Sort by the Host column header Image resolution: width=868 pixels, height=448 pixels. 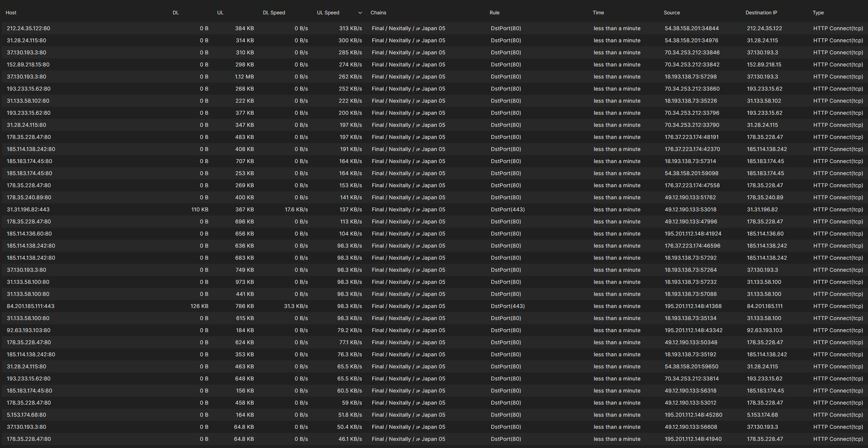[11, 13]
